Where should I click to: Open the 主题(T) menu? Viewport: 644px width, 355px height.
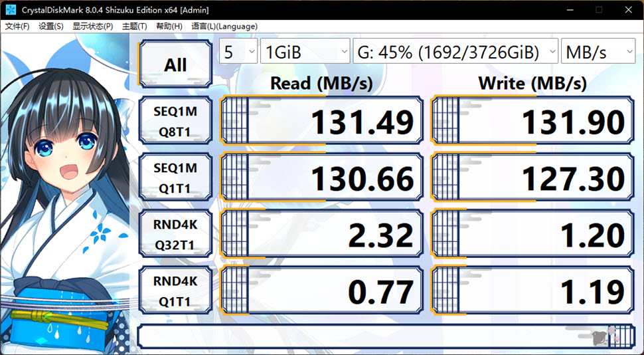click(x=134, y=27)
